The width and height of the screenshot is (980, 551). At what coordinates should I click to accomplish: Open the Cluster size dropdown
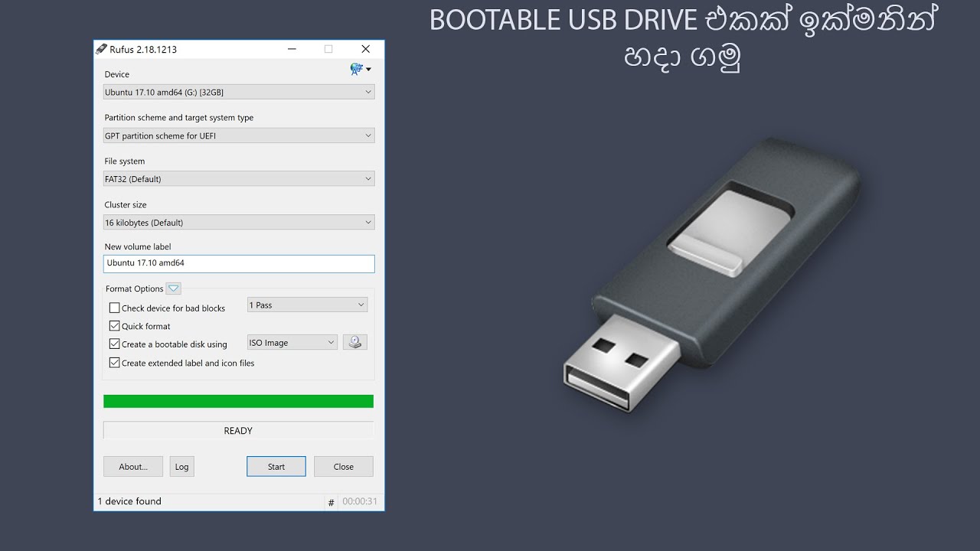click(239, 223)
